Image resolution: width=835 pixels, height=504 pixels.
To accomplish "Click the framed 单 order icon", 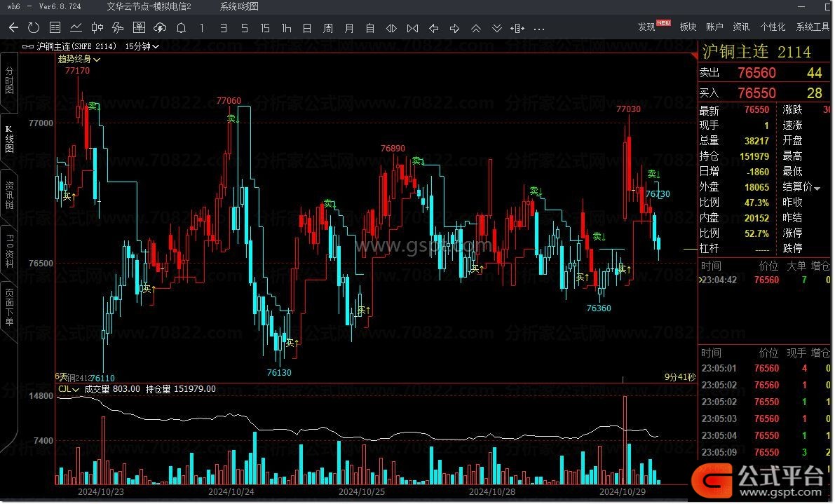I will (139, 28).
